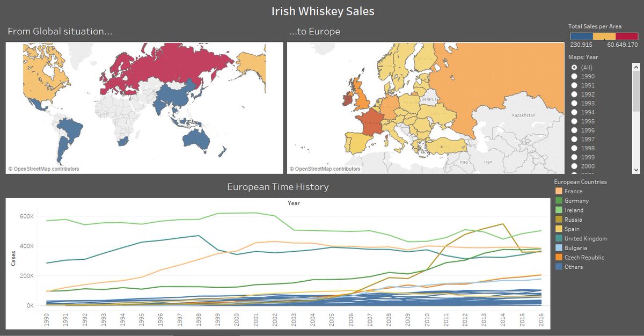This screenshot has width=644, height=336.
Task: Click the Ireland line at 2001
Action: pyautogui.click(x=255, y=213)
